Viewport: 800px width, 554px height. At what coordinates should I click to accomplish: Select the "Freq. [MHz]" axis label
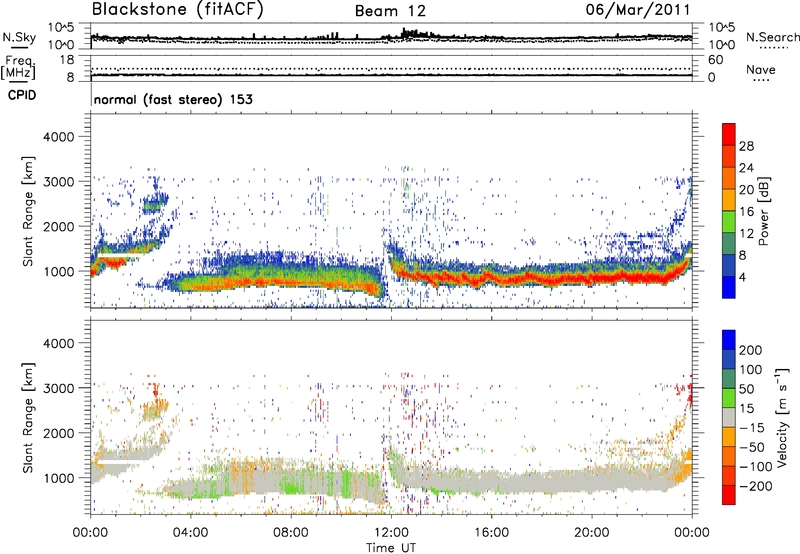coord(18,67)
